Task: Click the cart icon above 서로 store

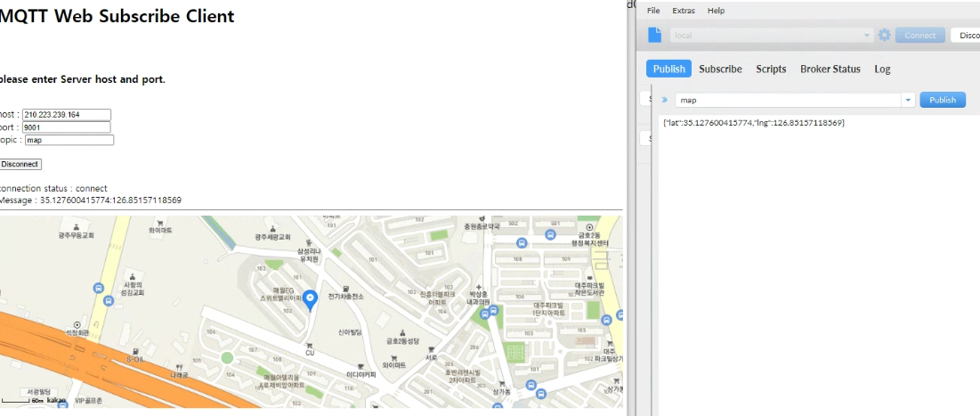Action: click(x=432, y=350)
